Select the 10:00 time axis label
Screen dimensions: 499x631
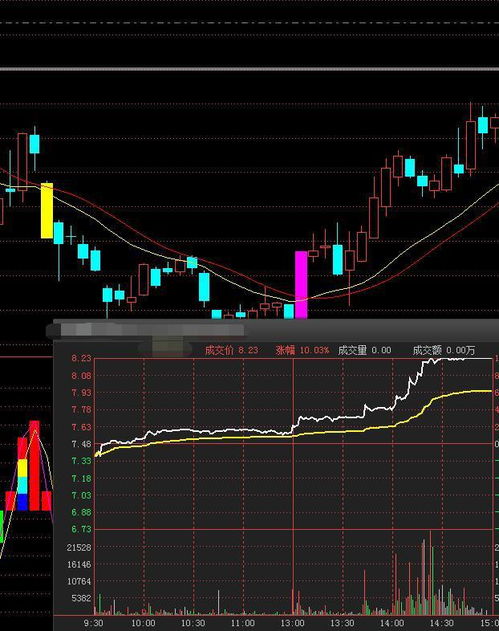[143, 623]
